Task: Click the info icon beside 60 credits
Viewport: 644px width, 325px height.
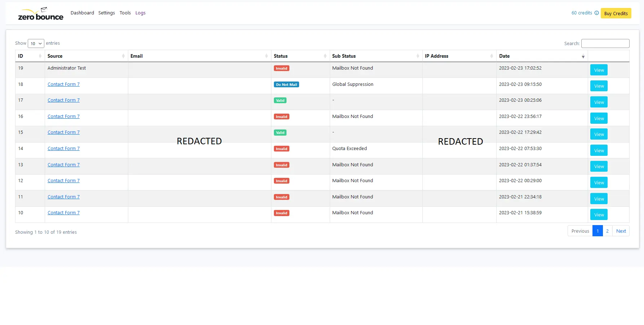Action: (x=597, y=13)
